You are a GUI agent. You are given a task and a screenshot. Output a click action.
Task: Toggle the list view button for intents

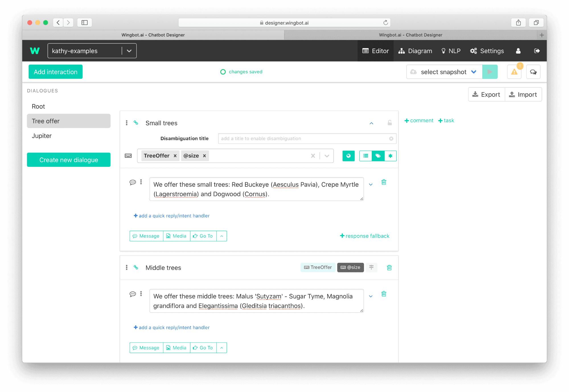pos(365,156)
